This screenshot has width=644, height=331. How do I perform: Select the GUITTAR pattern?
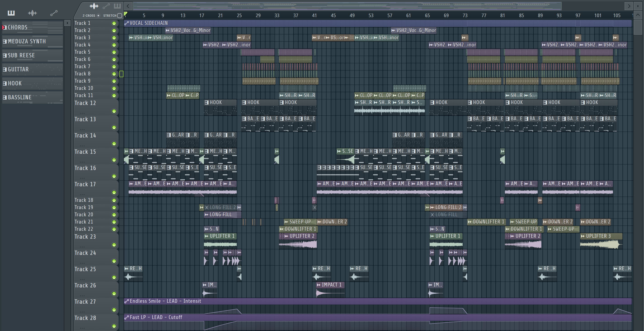33,69
